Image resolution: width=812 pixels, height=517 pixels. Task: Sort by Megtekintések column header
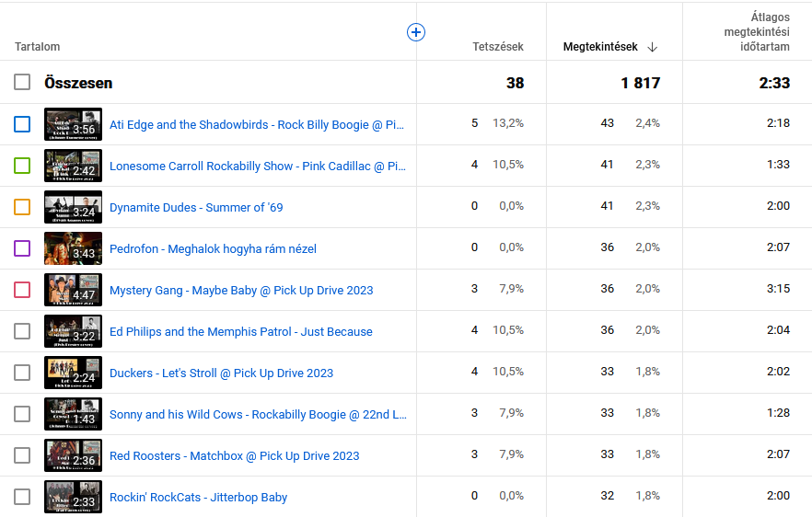click(x=599, y=47)
